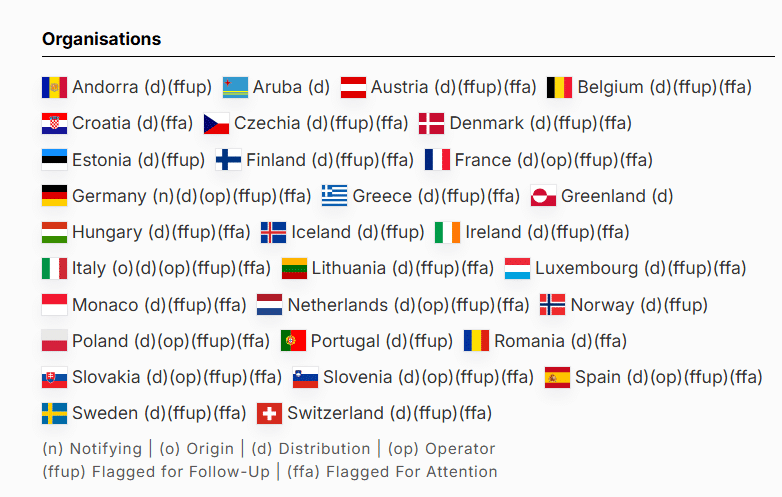Click the Portugal flag icon
This screenshot has width=782, height=497.
point(293,341)
